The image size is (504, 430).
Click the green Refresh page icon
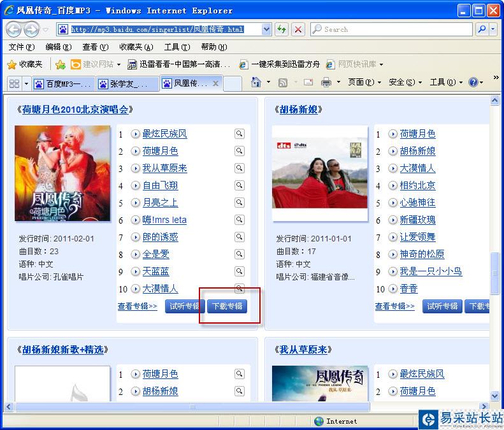click(282, 29)
